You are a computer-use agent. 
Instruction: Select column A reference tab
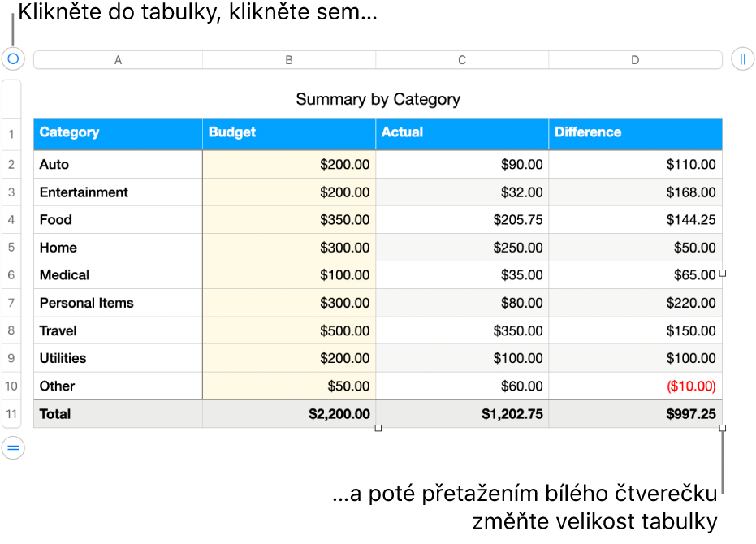[118, 58]
